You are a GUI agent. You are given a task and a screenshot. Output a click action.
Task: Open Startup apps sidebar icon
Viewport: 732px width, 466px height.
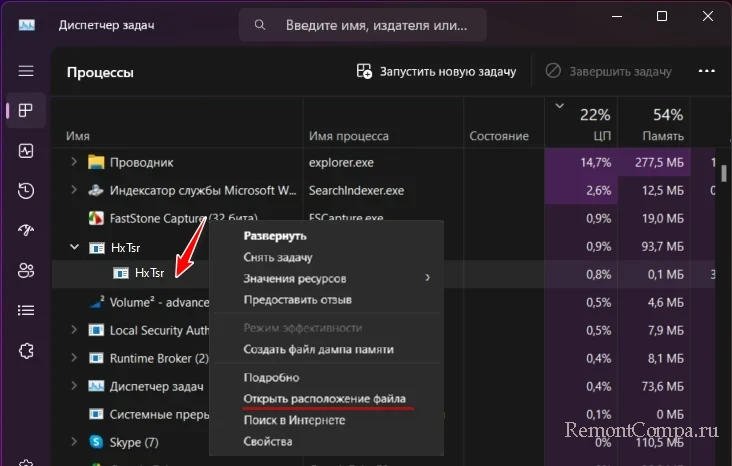coord(26,231)
